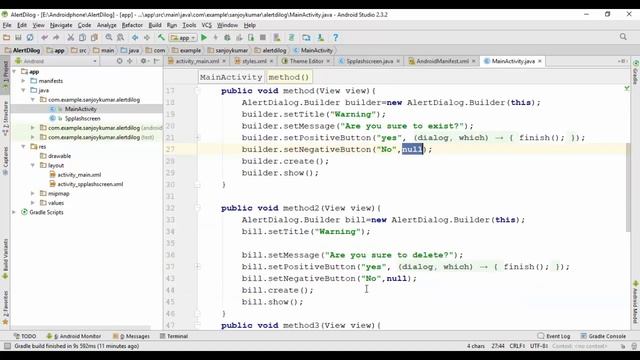
Task: Switch to the styles.xml editor tab
Action: click(x=254, y=61)
